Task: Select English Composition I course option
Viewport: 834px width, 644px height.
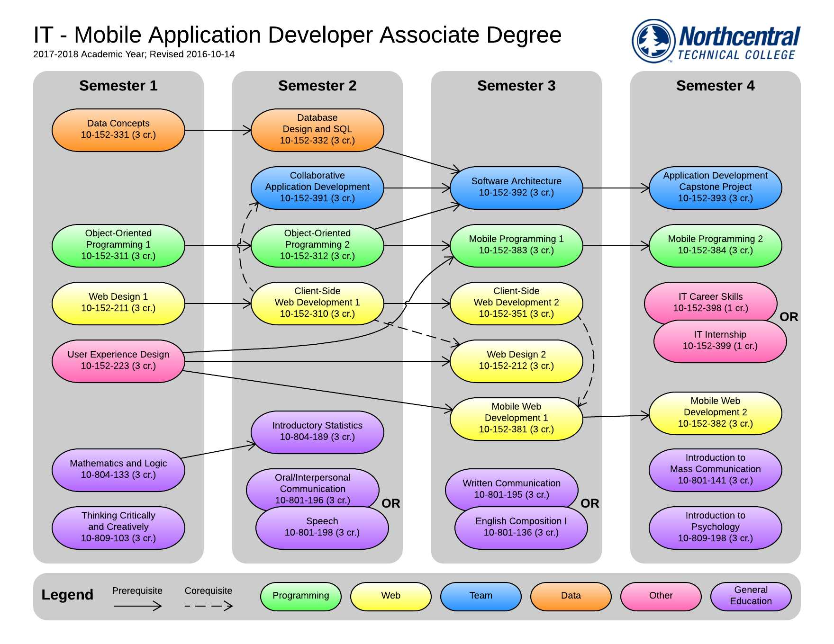Action: coord(521,528)
